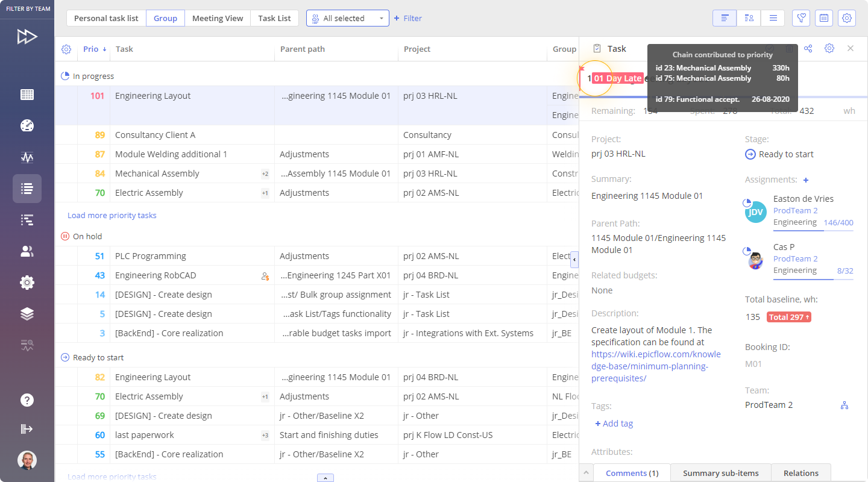Click the + Filter button
Image resolution: width=868 pixels, height=482 pixels.
(x=408, y=18)
